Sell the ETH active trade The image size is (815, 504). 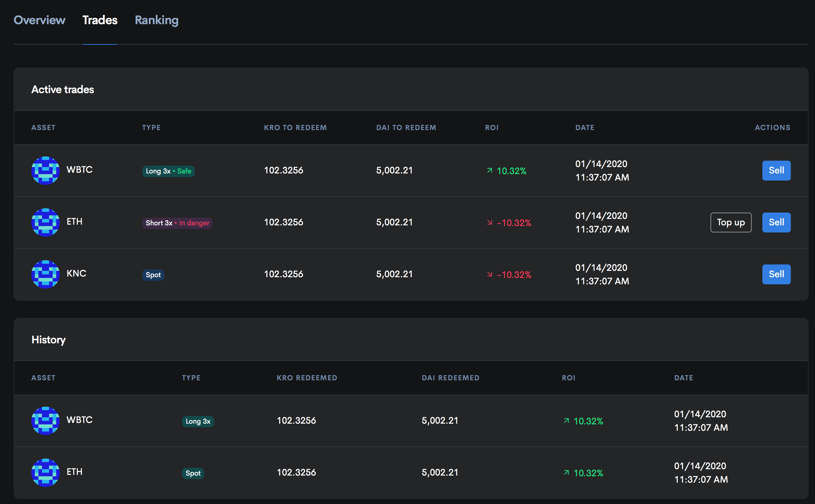776,222
